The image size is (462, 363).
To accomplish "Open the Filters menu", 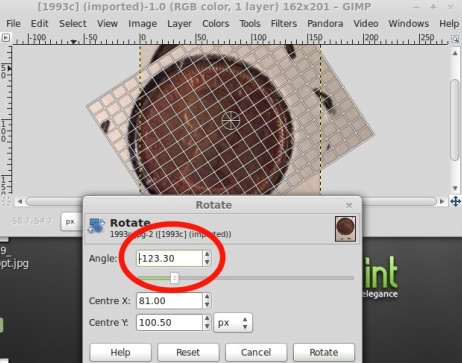I will click(284, 24).
